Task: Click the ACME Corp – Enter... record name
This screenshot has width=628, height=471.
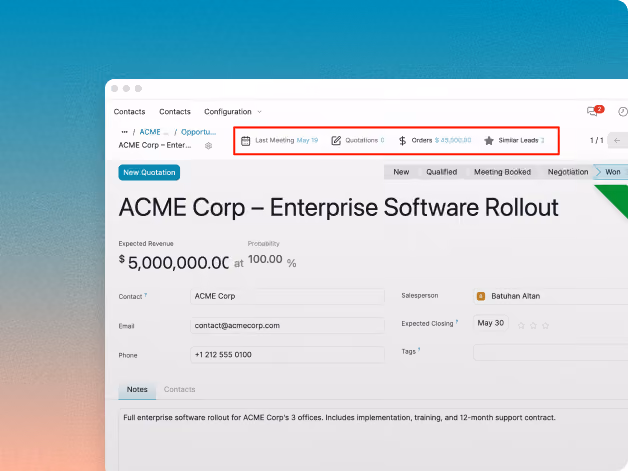Action: pyautogui.click(x=155, y=145)
